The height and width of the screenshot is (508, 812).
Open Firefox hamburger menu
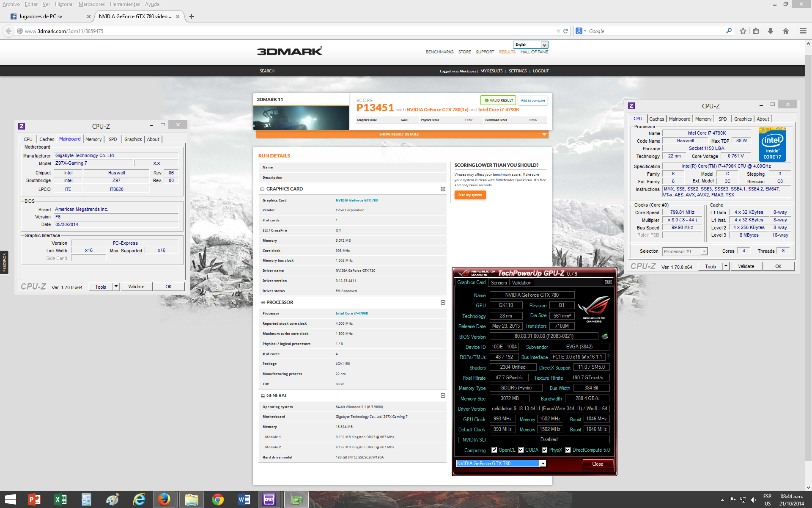[x=803, y=31]
